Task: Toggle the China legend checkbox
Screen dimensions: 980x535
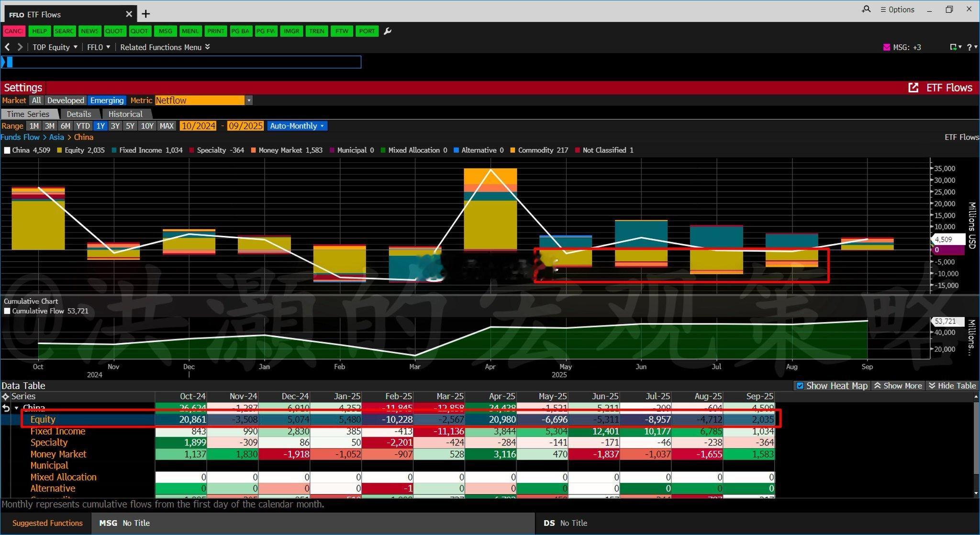Action: (x=7, y=150)
